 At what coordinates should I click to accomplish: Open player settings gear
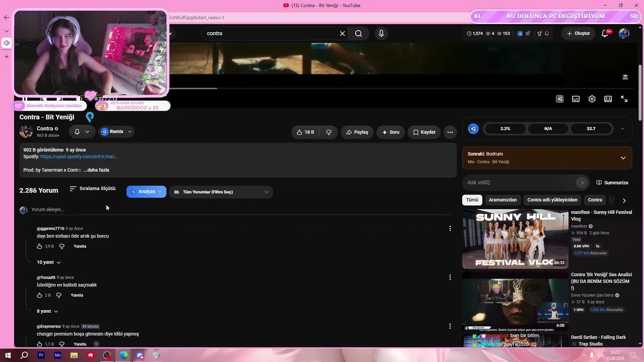[592, 99]
